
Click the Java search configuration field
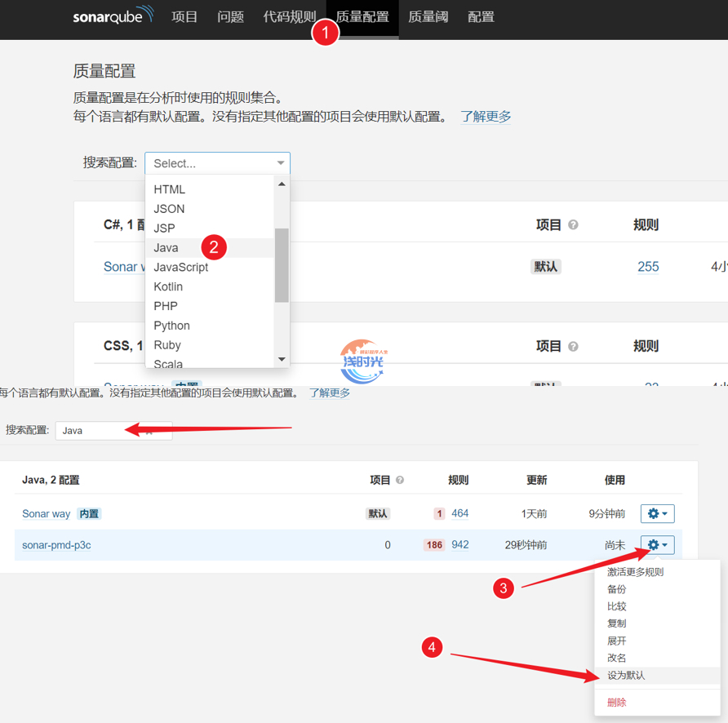tap(113, 431)
